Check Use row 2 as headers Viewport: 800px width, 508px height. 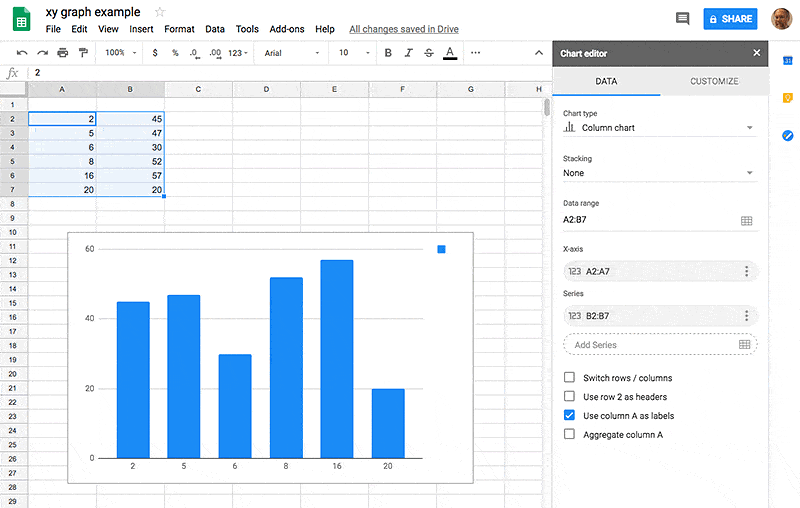(x=570, y=397)
